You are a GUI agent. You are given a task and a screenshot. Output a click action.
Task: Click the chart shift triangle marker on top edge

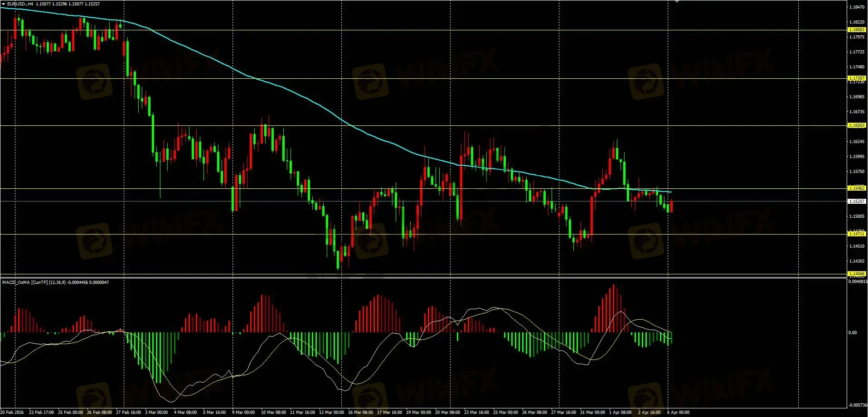tap(677, 2)
